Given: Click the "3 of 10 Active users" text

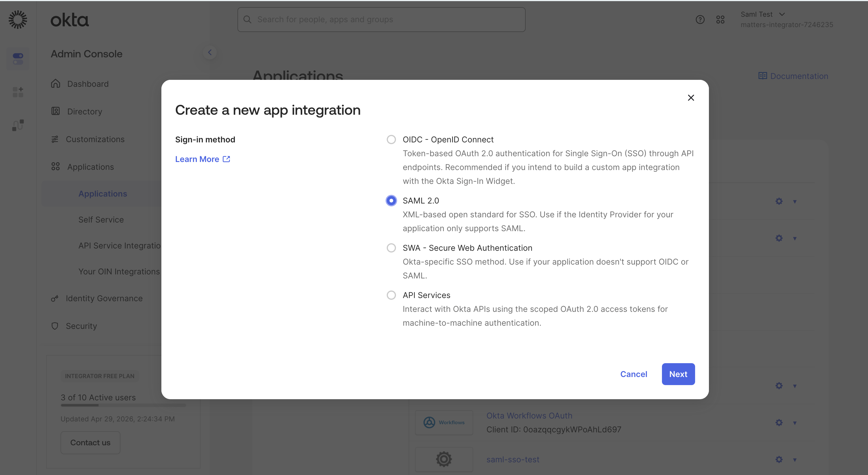Looking at the screenshot, I should pyautogui.click(x=98, y=397).
